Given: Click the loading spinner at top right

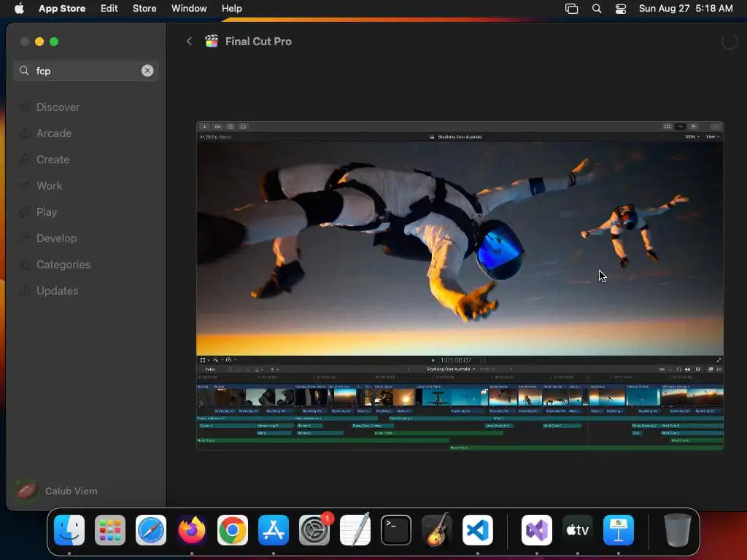Looking at the screenshot, I should pos(729,42).
